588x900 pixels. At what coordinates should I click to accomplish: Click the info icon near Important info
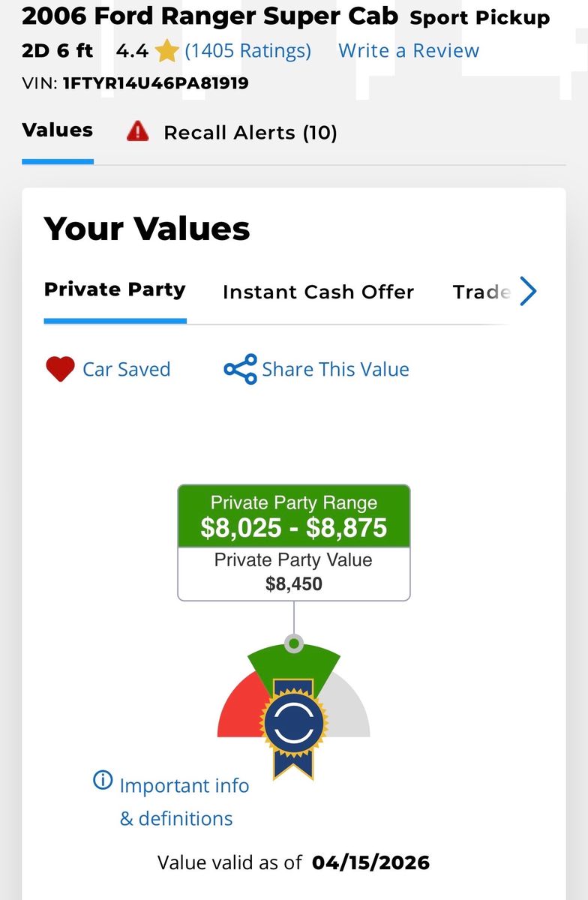tap(102, 781)
